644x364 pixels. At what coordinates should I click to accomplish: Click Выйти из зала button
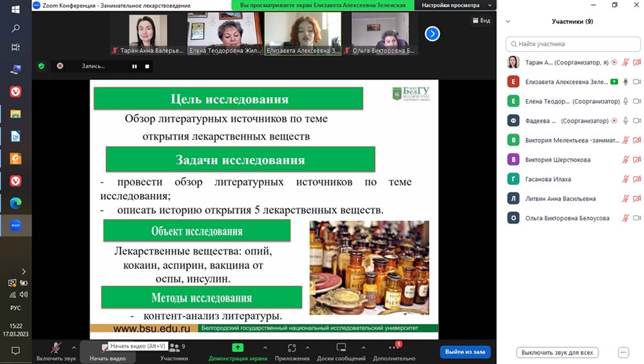click(x=465, y=352)
